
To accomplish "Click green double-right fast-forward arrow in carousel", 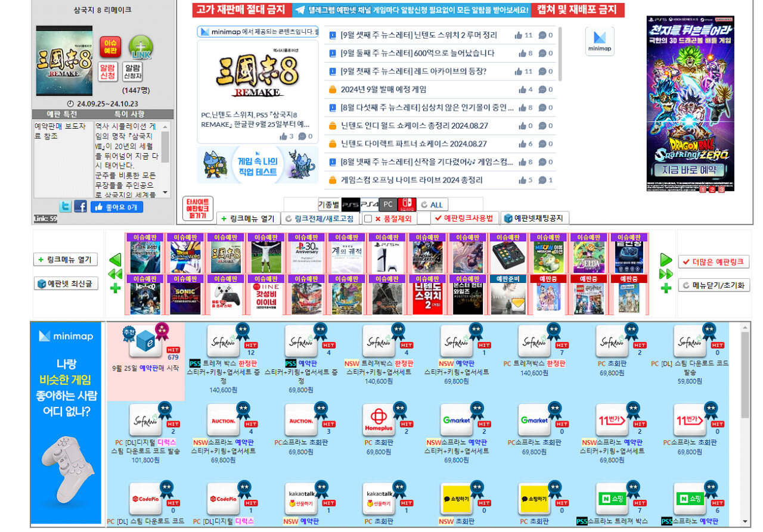I will pos(666,274).
